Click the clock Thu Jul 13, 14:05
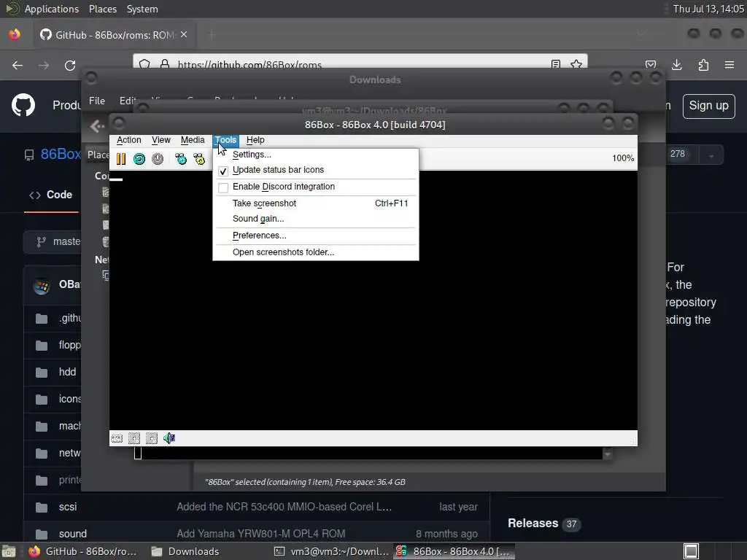This screenshot has width=747, height=560. pos(708,9)
